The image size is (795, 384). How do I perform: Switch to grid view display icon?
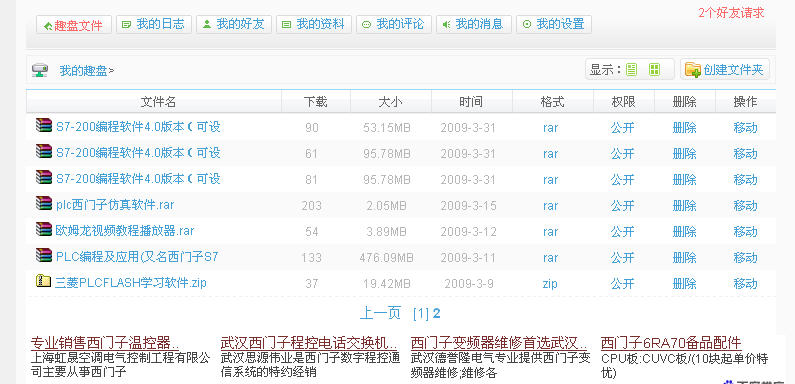[x=655, y=69]
